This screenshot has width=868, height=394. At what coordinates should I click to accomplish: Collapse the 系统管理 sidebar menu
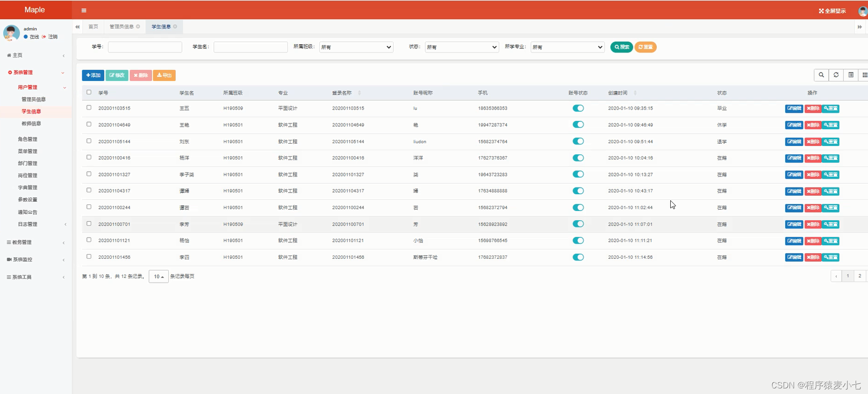36,73
